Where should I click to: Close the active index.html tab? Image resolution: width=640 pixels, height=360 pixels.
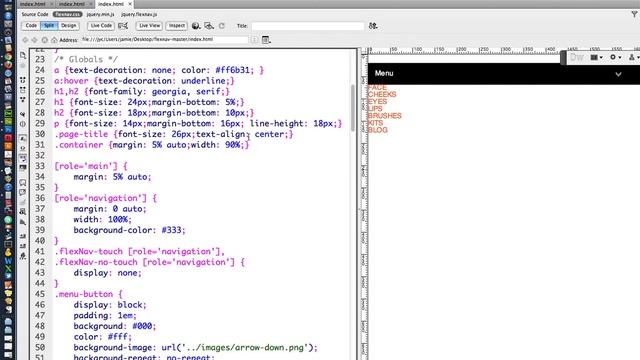130,4
